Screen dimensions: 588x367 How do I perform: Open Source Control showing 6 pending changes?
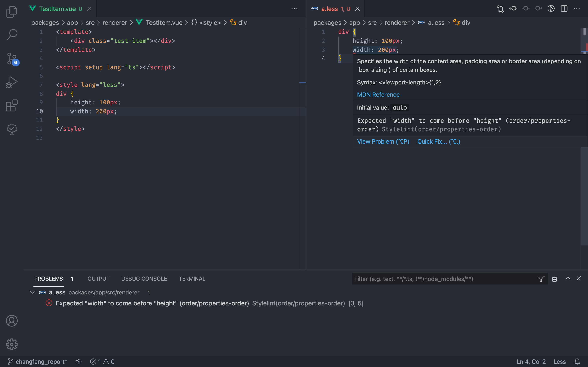click(11, 58)
